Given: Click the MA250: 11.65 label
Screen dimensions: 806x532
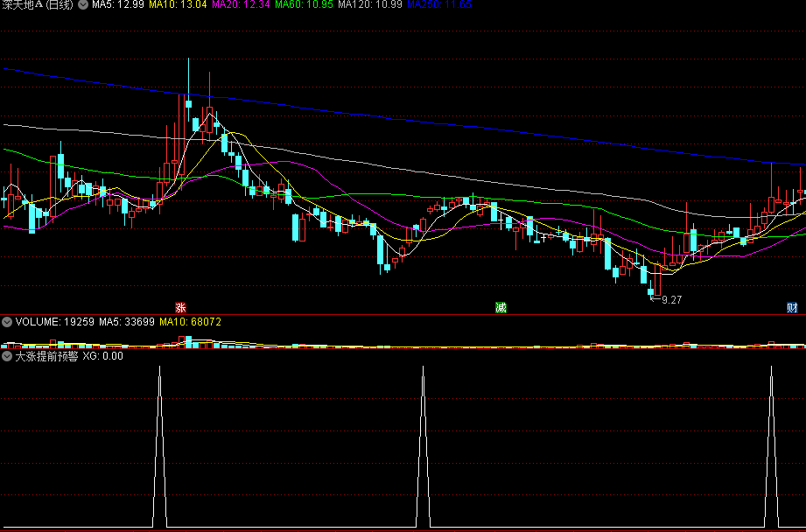Looking at the screenshot, I should (439, 4).
